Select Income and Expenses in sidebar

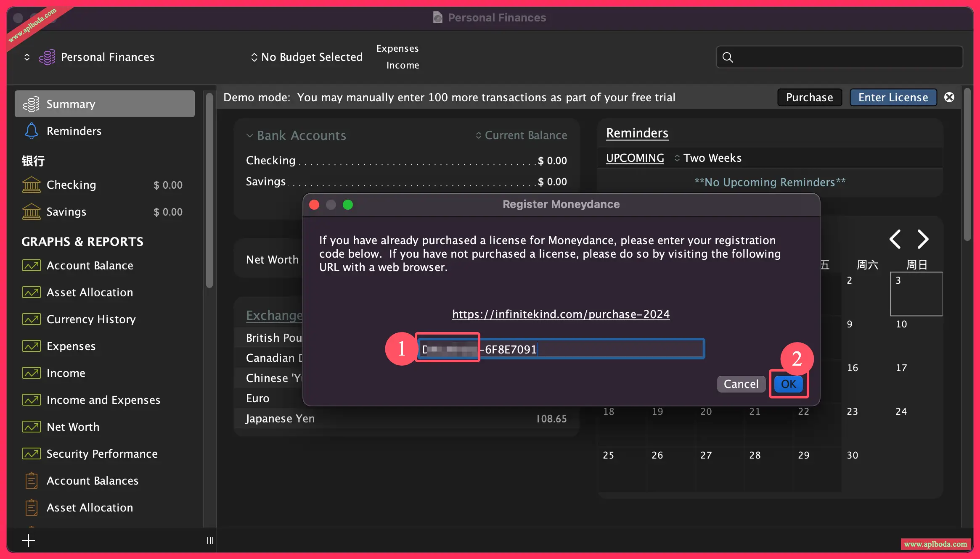pos(103,400)
